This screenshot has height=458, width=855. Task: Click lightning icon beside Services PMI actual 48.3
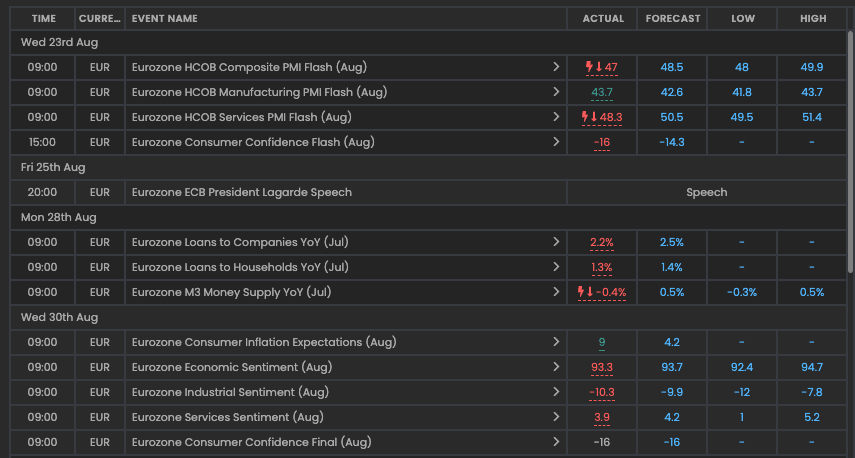point(585,117)
